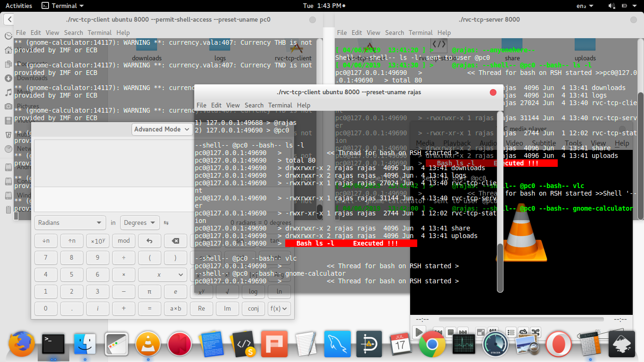This screenshot has height=362, width=644.
Task: Open Search menu in rajas client terminal
Action: click(254, 105)
